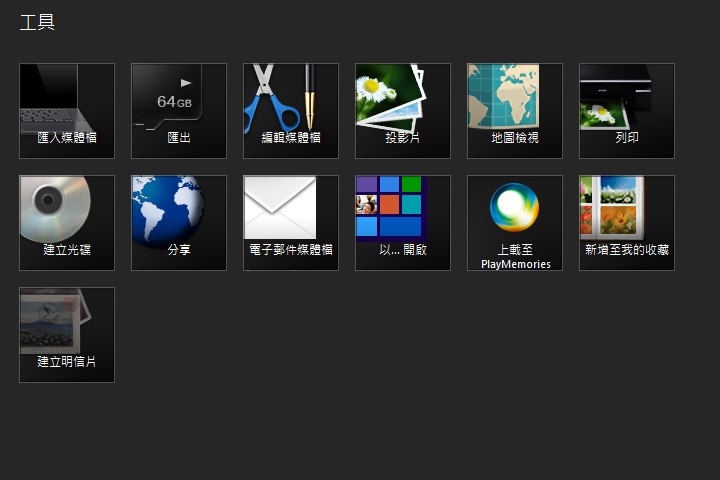This screenshot has height=480, width=720.
Task: Open 地圖檢視 map view tile
Action: [515, 111]
